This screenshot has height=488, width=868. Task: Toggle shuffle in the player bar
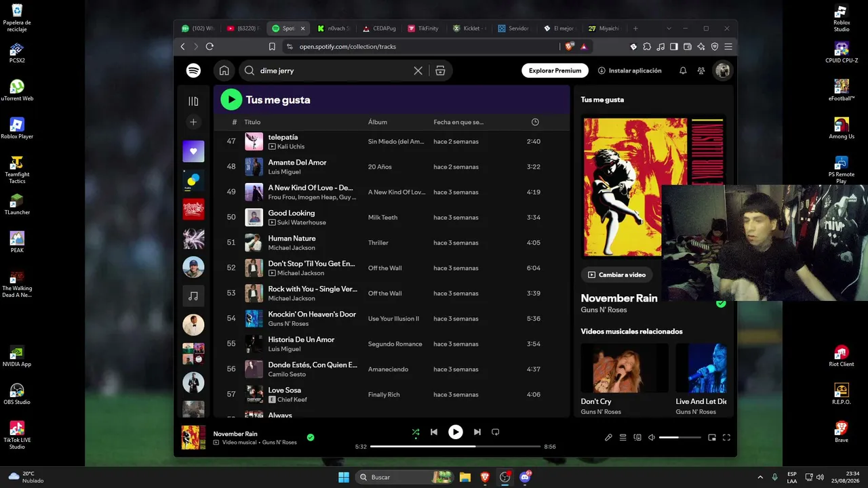click(x=416, y=432)
